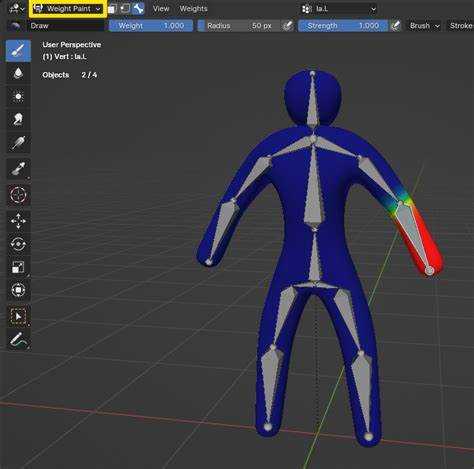This screenshot has height=469, width=474.
Task: Expand the Brush settings dropdown
Action: pyautogui.click(x=424, y=26)
